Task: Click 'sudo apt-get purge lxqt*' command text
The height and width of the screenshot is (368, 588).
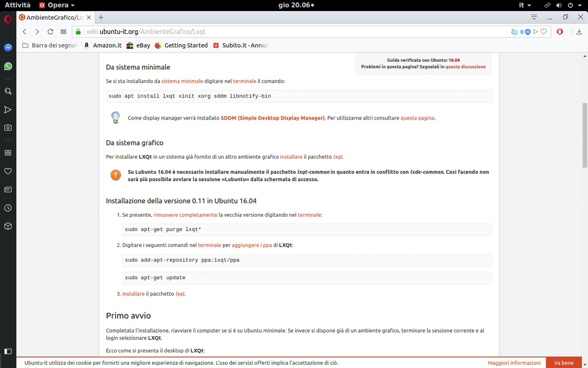Action: click(x=163, y=229)
